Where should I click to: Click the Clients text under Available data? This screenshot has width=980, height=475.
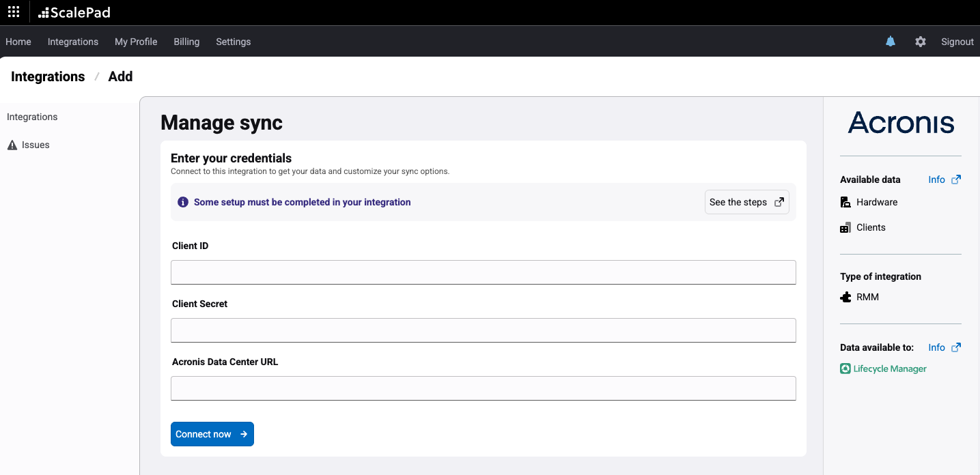click(x=871, y=227)
